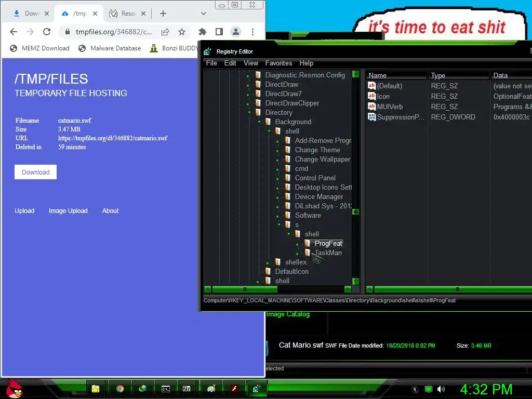This screenshot has width=532, height=399.
Task: Select the Icon registry value
Action: click(383, 96)
